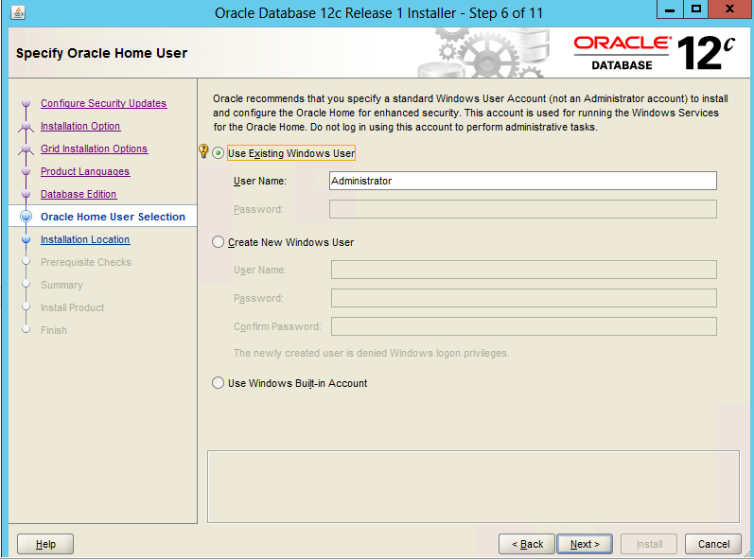Click the yellow lightbulb hint icon
Image resolution: width=754 pixels, height=560 pixels.
click(202, 152)
